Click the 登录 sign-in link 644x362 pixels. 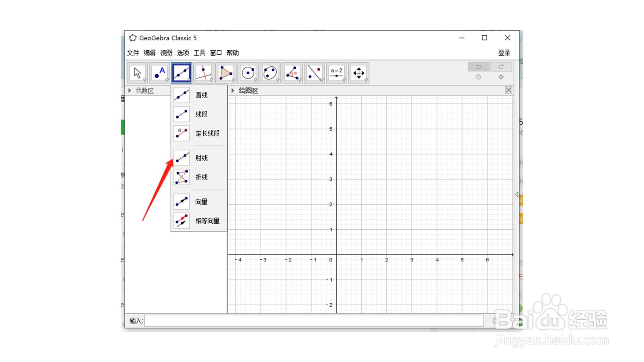pos(504,53)
